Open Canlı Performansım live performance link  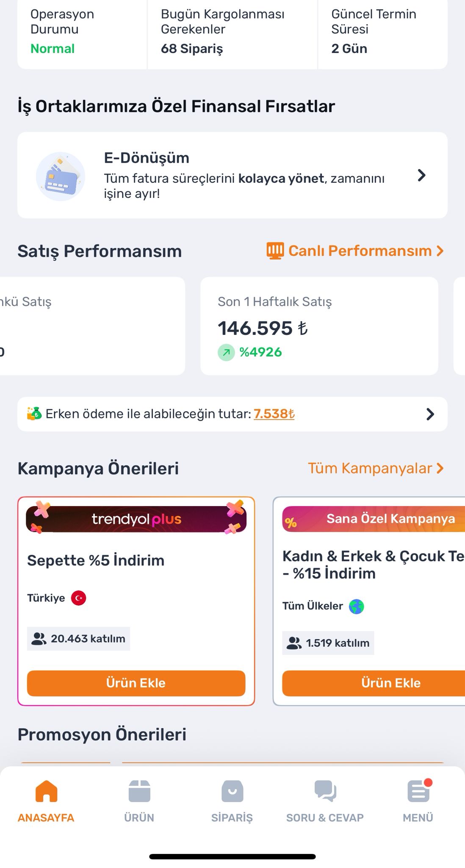pos(355,251)
